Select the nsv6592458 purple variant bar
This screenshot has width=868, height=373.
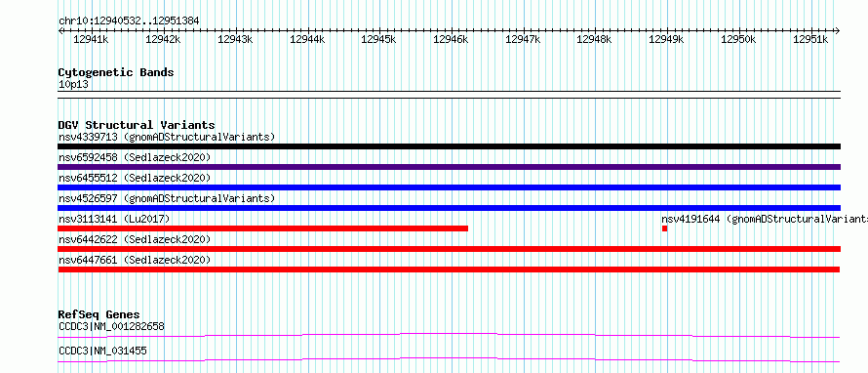(x=449, y=167)
